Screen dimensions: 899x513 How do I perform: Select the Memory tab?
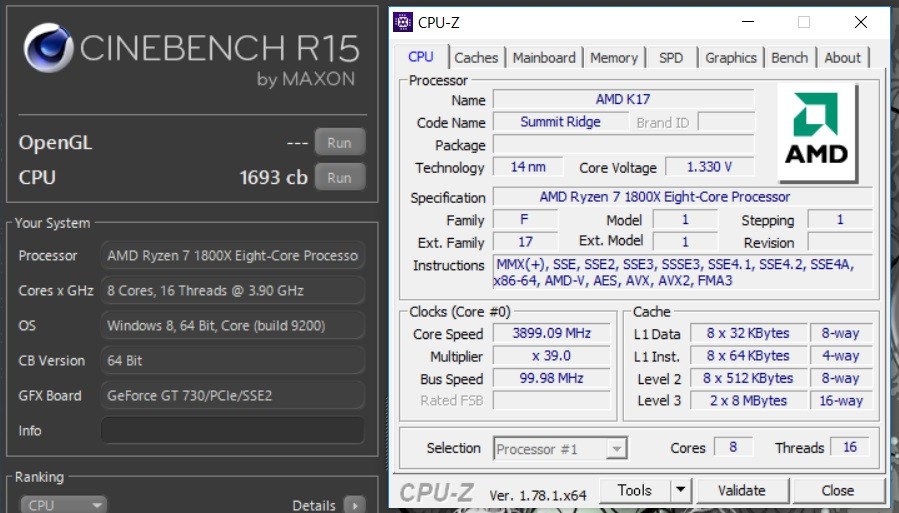point(614,58)
